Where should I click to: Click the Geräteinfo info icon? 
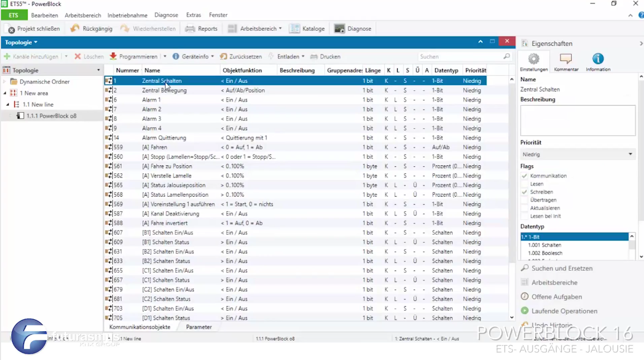[x=176, y=57]
